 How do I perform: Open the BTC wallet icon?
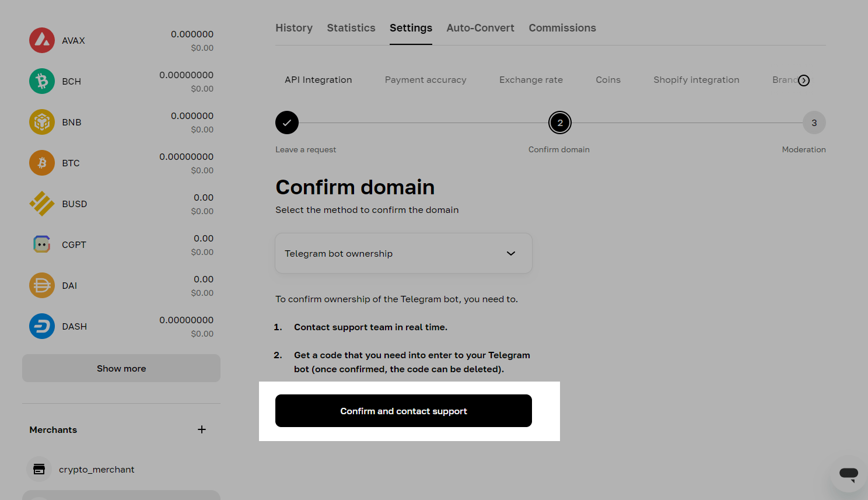click(42, 163)
